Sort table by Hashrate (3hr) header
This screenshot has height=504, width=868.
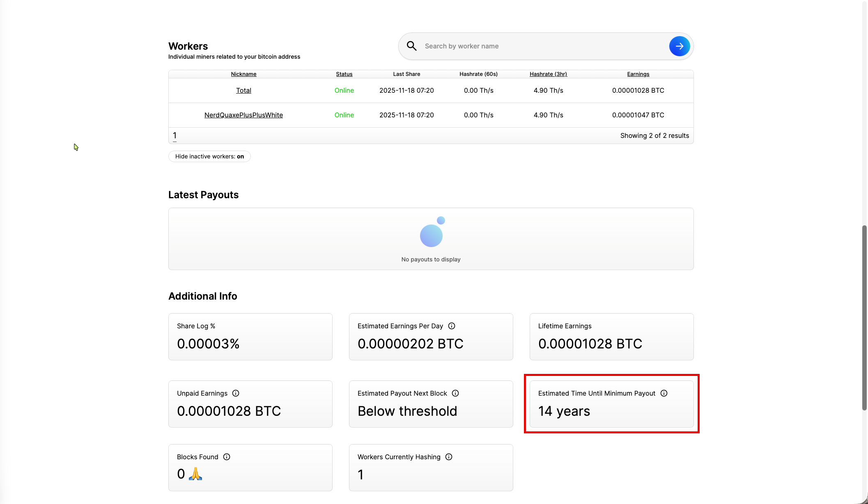coord(548,74)
